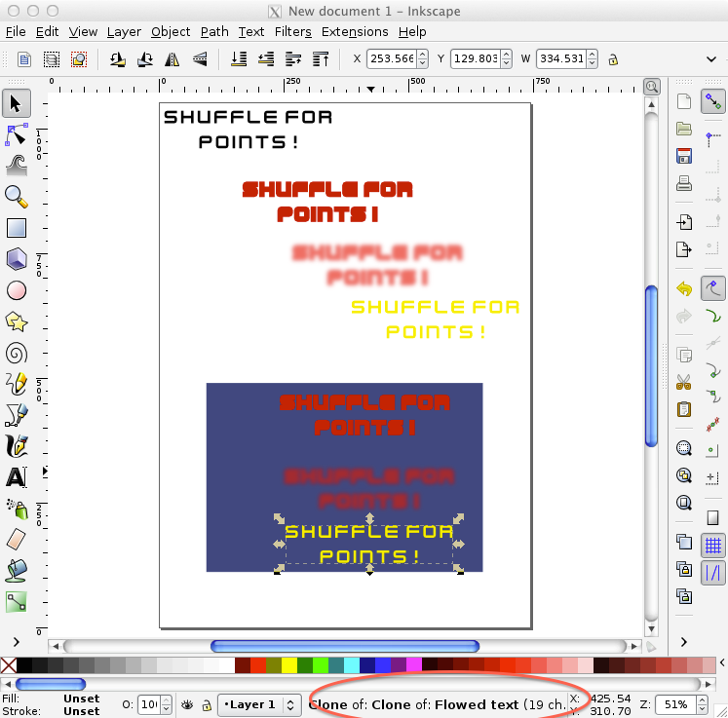Screen dimensions: 728x718
Task: Choose the Star and polygon tool
Action: point(17,321)
